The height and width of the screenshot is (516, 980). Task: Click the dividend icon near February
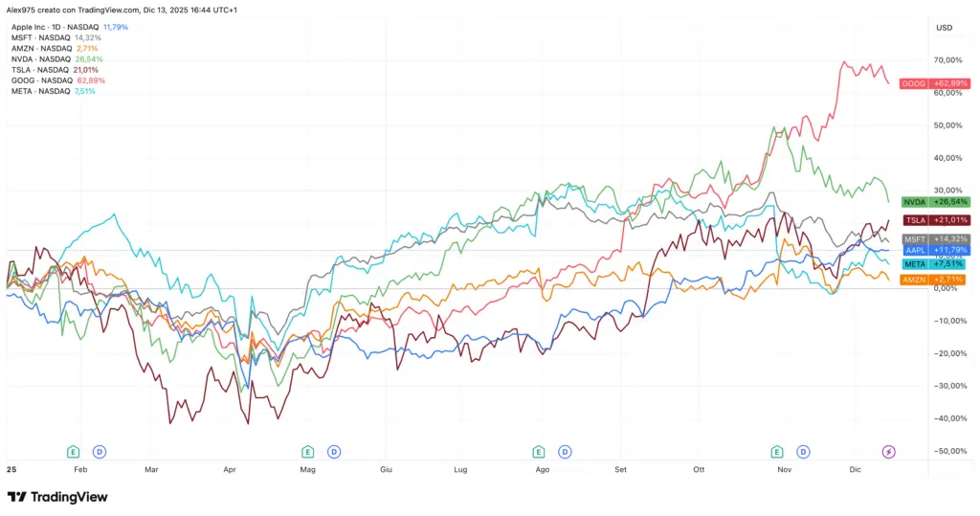tap(100, 451)
